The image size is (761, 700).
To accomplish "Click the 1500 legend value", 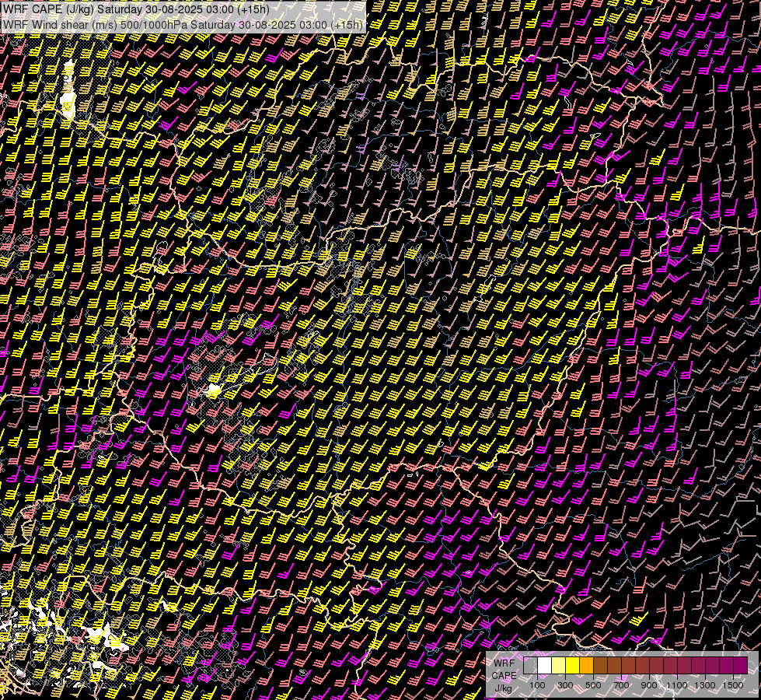I will point(733,685).
